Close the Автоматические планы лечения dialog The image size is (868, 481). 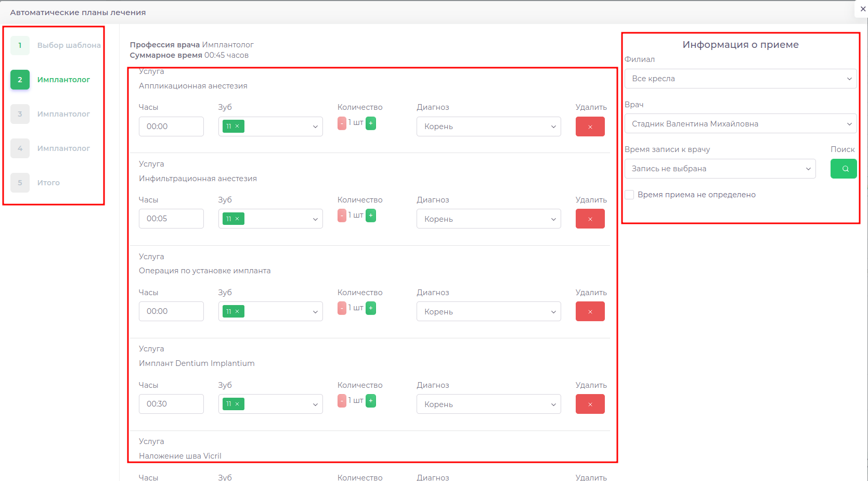pyautogui.click(x=863, y=9)
